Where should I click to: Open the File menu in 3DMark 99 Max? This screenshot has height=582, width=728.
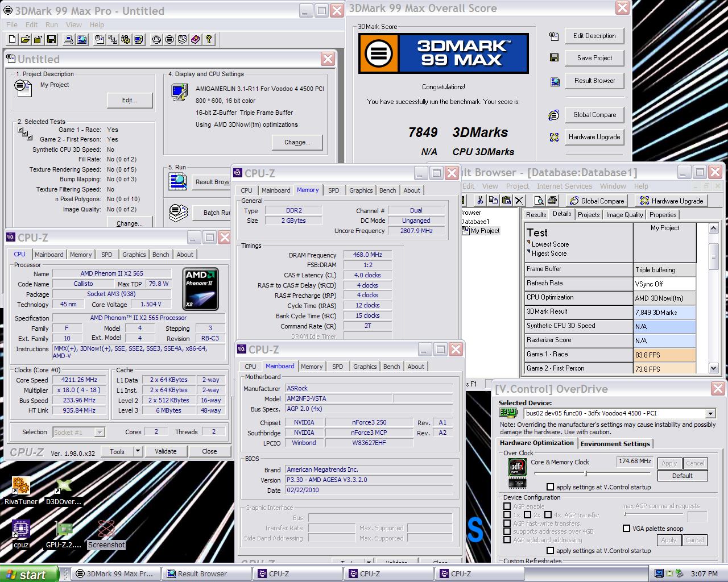click(x=12, y=25)
